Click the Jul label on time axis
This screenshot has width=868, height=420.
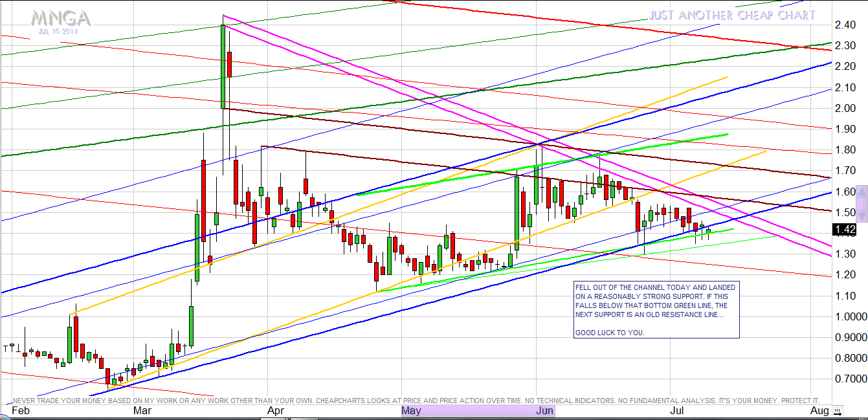click(x=677, y=411)
